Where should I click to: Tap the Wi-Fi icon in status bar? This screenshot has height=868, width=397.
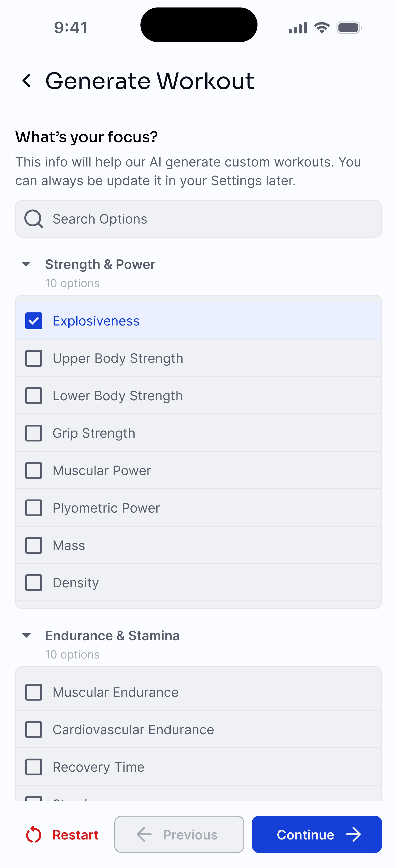pos(322,28)
